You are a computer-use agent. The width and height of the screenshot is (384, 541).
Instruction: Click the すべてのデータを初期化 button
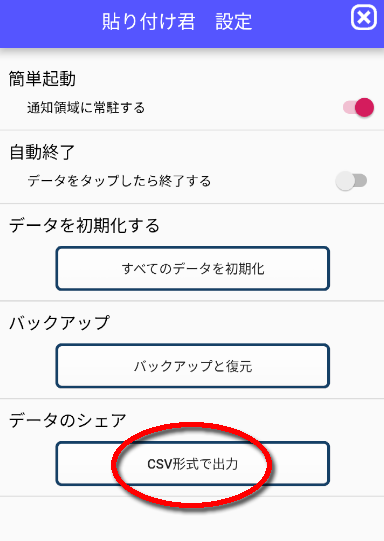(193, 268)
